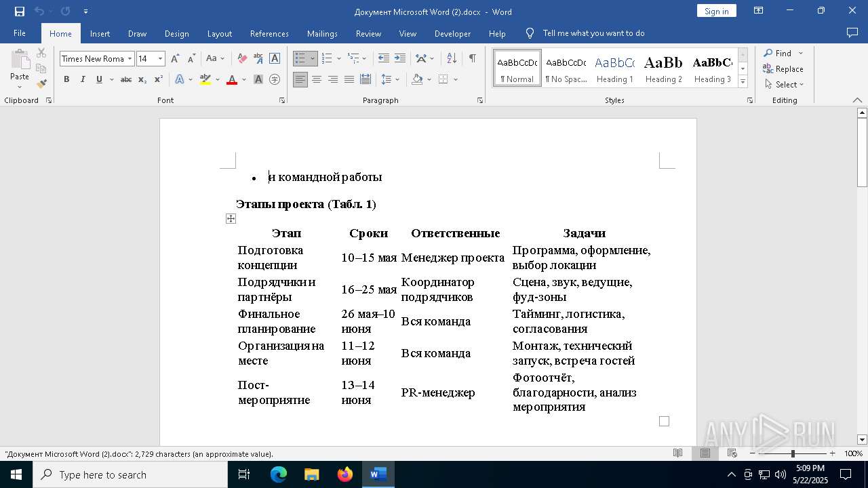Screen dimensions: 868x488
Task: Click vertical scrollbar down arrow
Action: (862, 439)
